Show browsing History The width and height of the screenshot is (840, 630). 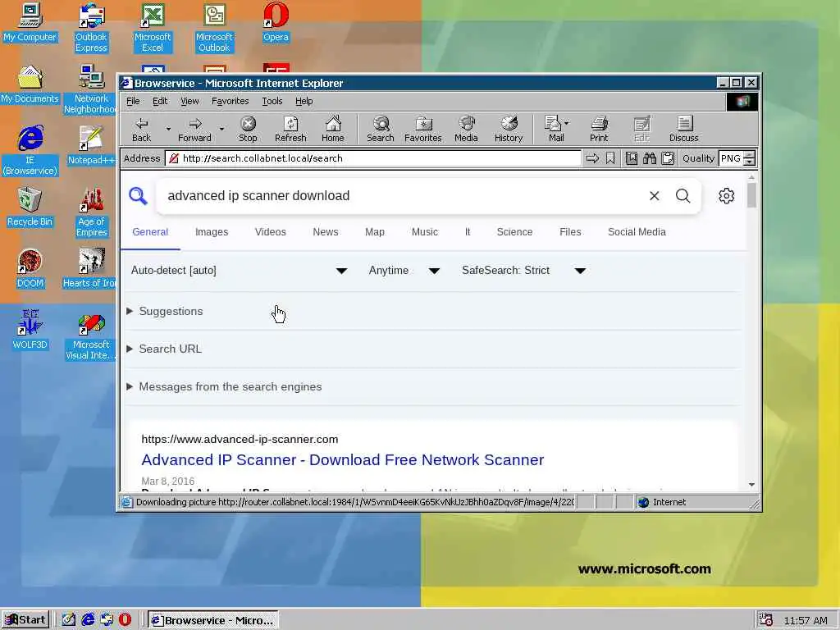click(509, 130)
